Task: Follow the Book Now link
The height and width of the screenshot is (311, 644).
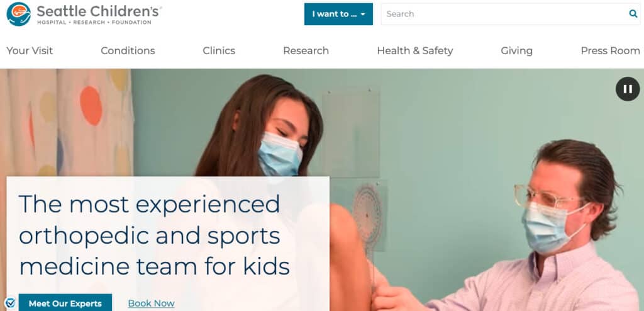Action: (151, 303)
